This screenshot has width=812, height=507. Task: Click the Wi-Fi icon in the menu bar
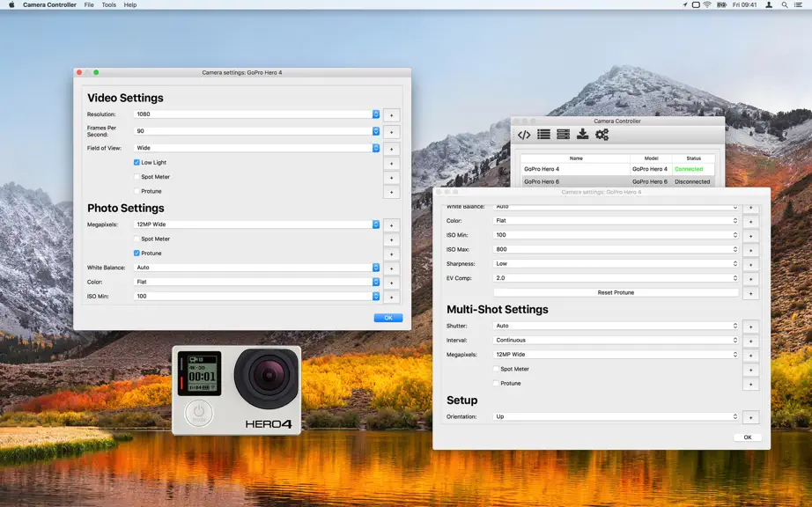(x=707, y=4)
